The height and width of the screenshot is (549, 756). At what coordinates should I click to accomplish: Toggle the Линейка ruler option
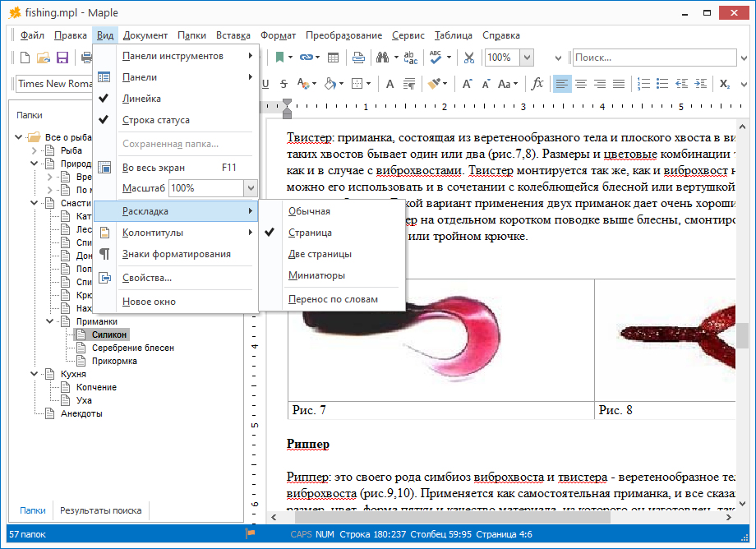[x=141, y=99]
